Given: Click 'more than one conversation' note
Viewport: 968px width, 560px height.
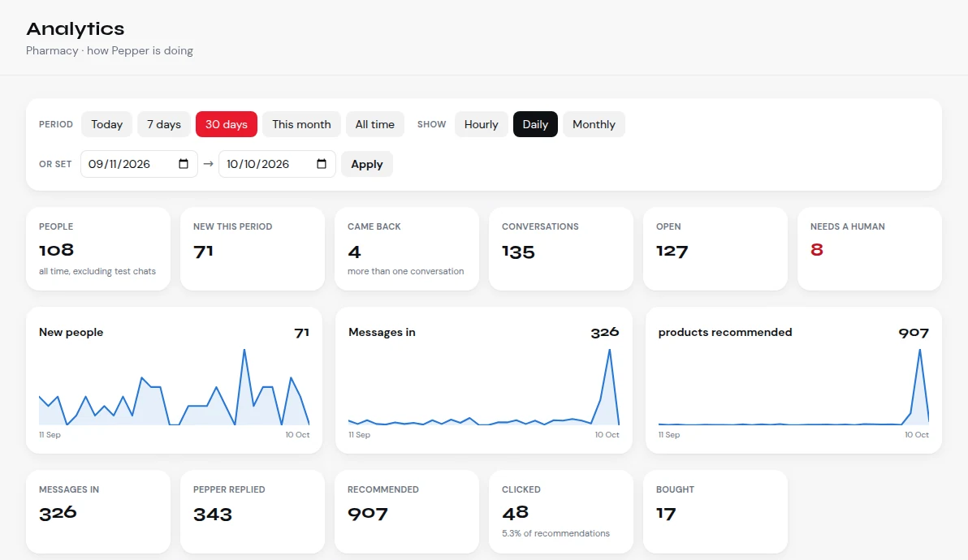Looking at the screenshot, I should (x=405, y=271).
